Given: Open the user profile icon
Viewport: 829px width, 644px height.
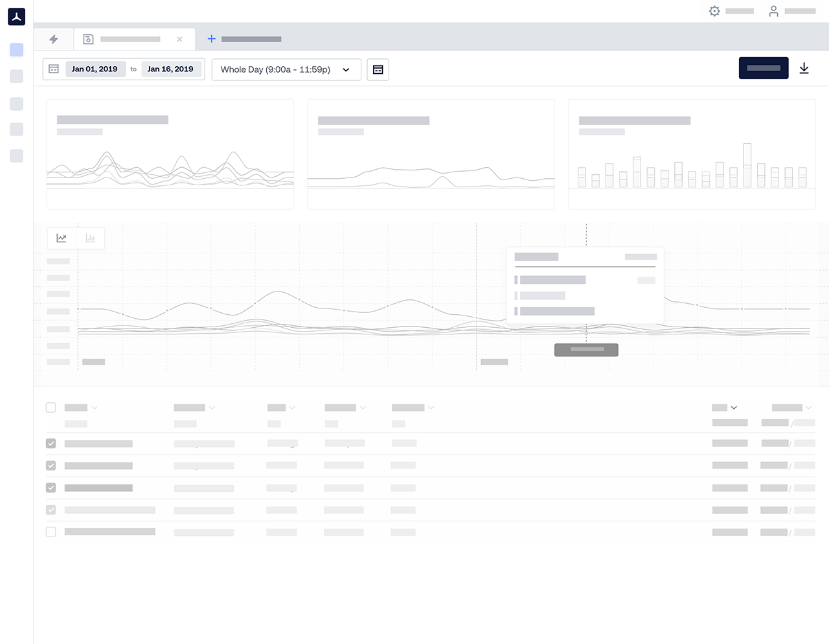Looking at the screenshot, I should click(773, 11).
